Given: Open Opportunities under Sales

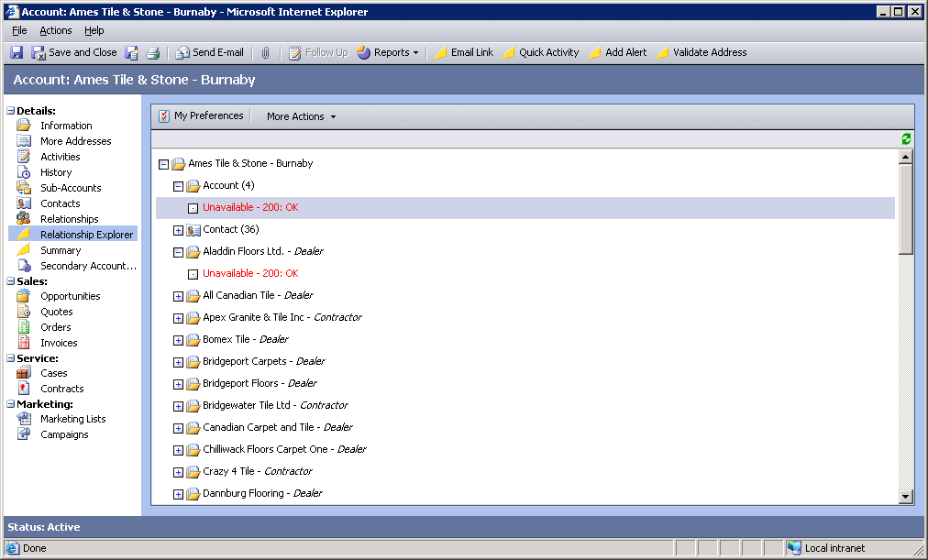Looking at the screenshot, I should [x=70, y=296].
